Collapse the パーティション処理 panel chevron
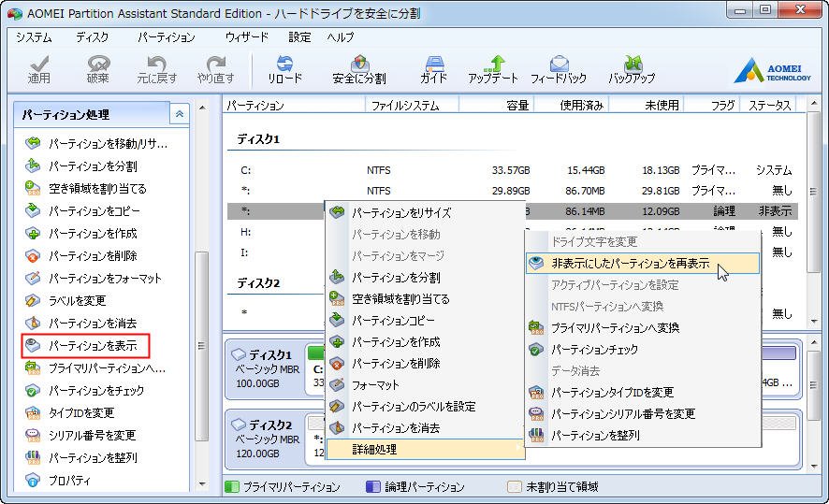This screenshot has width=829, height=504. tap(180, 114)
